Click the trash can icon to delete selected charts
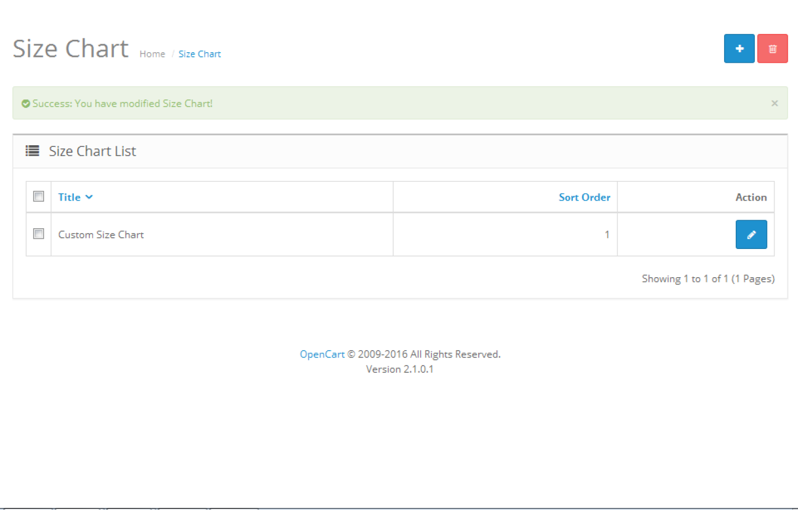The height and width of the screenshot is (532, 798). (772, 48)
